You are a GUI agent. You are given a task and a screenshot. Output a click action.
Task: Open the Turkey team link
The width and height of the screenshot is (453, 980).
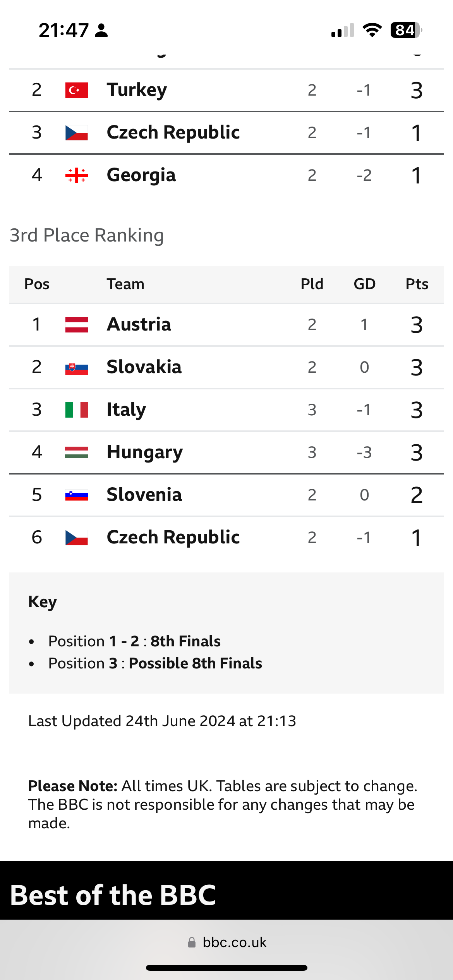(137, 90)
